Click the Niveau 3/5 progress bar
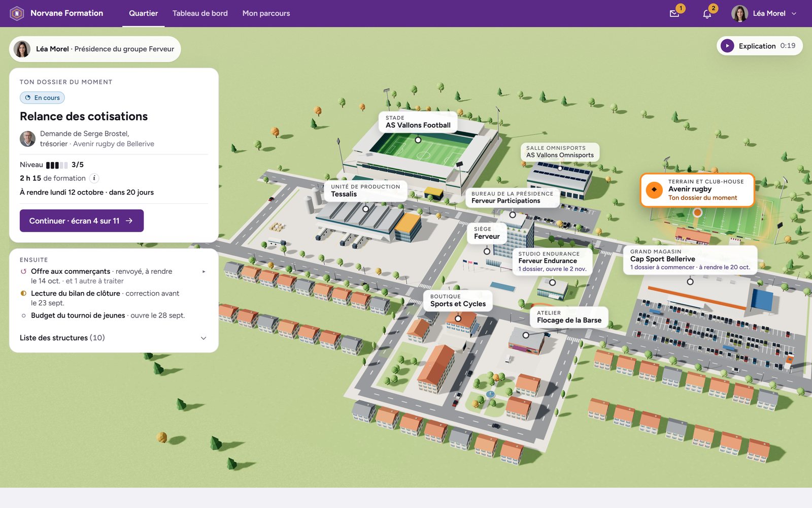The image size is (812, 508). [x=57, y=165]
